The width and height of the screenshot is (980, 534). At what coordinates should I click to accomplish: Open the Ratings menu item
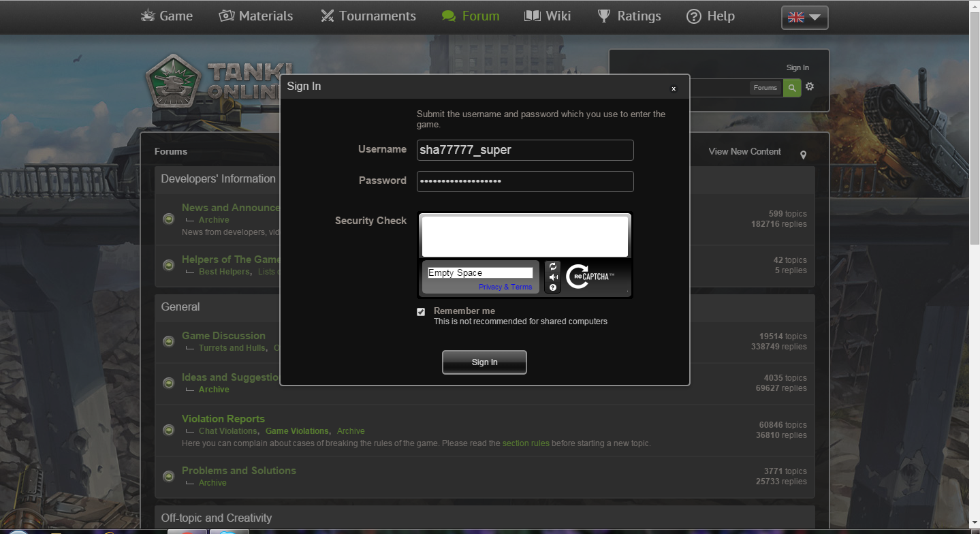(x=629, y=16)
